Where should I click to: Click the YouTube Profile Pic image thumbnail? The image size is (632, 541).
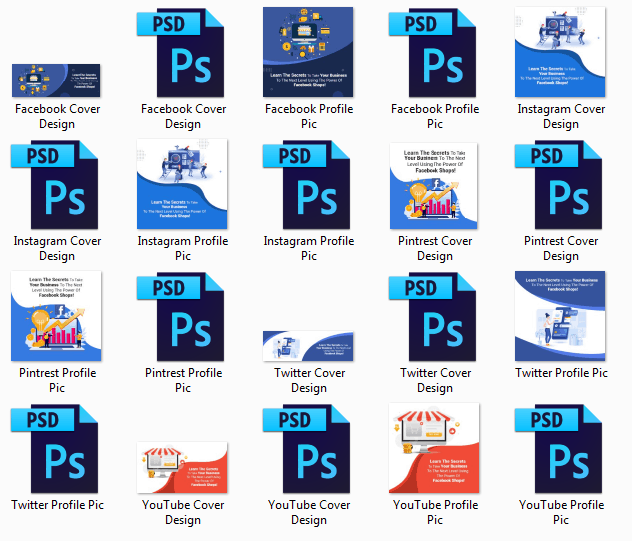[x=434, y=449]
